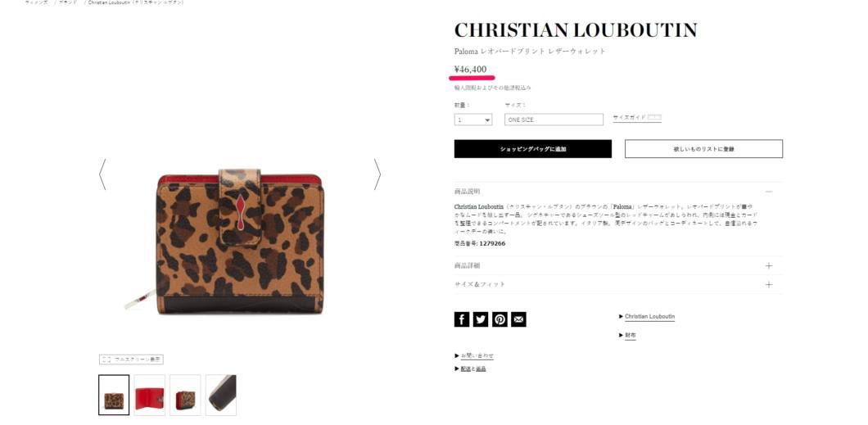Select the red wallet interior thumbnail
The width and height of the screenshot is (868, 425).
(x=150, y=395)
